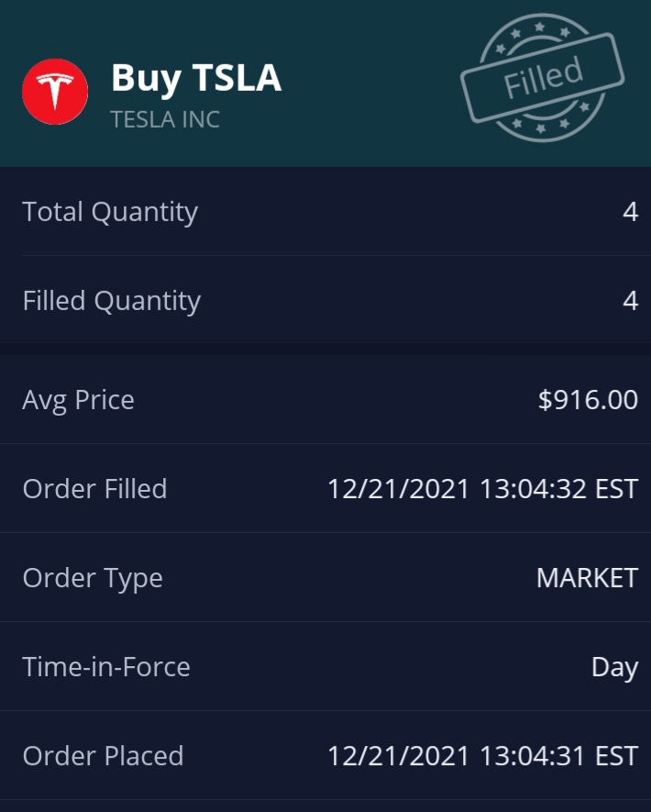Select the Avg Price label
This screenshot has width=651, height=812.
pos(78,400)
